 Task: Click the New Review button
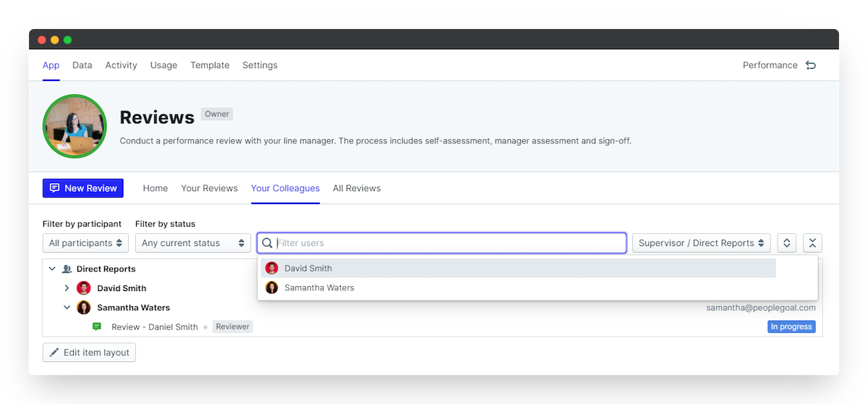[83, 188]
